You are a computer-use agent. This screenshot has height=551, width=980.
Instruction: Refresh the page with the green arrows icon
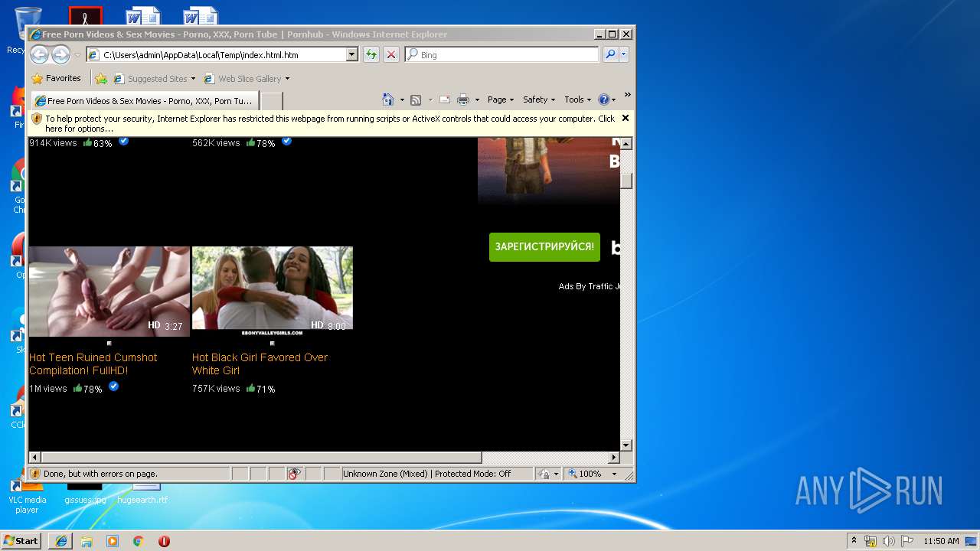pyautogui.click(x=371, y=54)
